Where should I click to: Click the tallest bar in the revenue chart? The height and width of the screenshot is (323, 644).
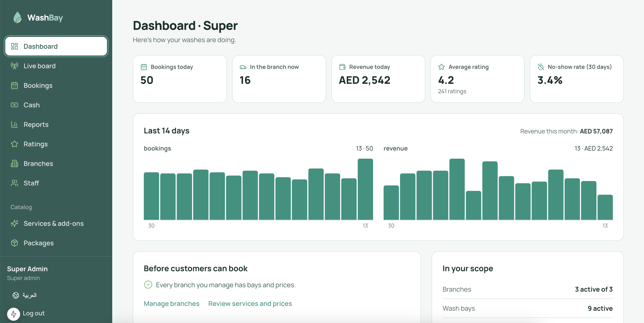457,189
